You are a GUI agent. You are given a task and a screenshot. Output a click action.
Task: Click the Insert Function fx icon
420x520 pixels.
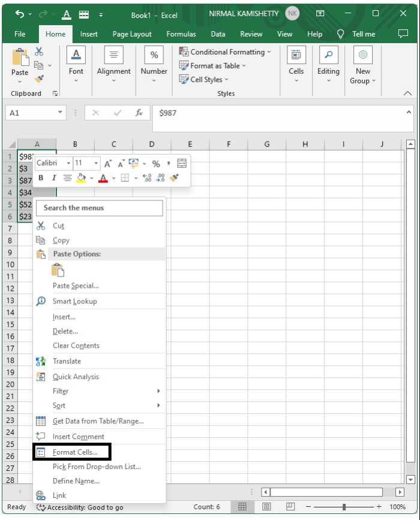click(x=139, y=113)
